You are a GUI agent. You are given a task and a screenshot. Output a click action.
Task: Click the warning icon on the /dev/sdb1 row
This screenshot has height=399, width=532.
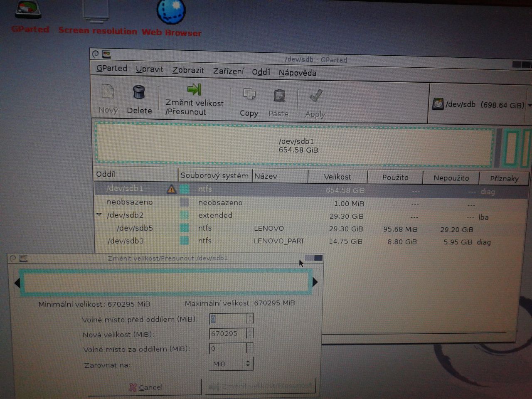click(171, 190)
